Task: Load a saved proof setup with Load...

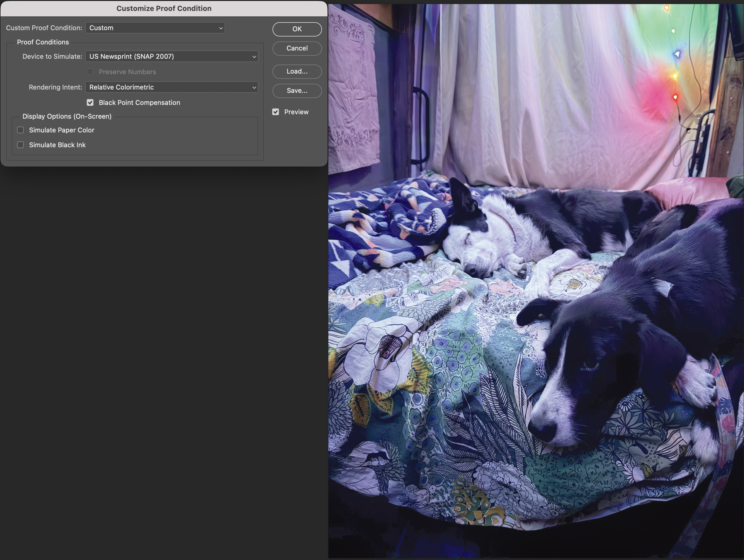Action: point(297,71)
